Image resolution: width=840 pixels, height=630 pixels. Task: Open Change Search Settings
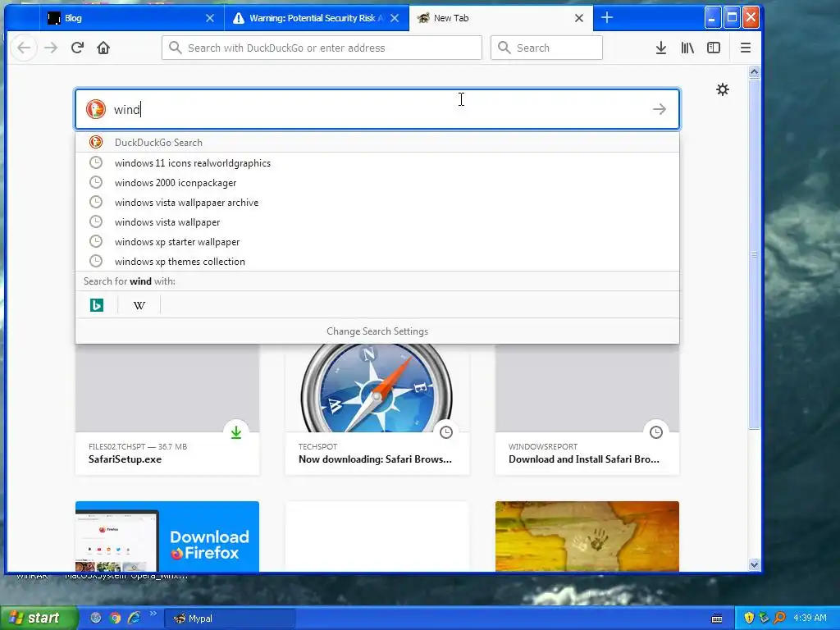(377, 331)
